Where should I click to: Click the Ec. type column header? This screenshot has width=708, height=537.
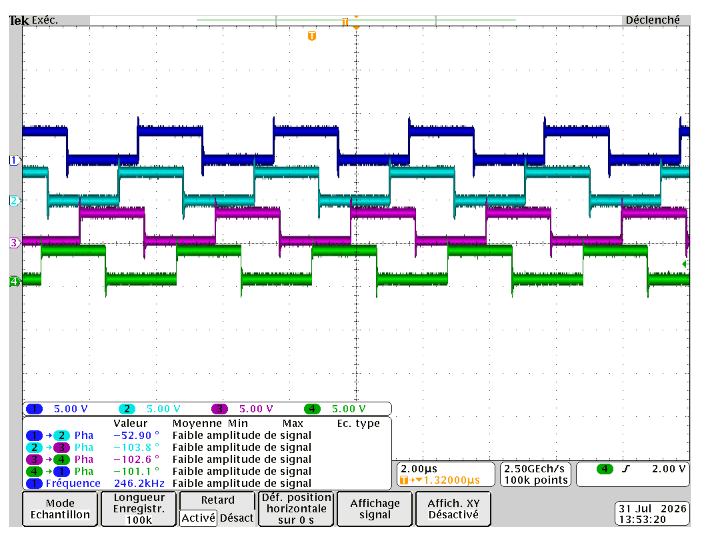(359, 423)
